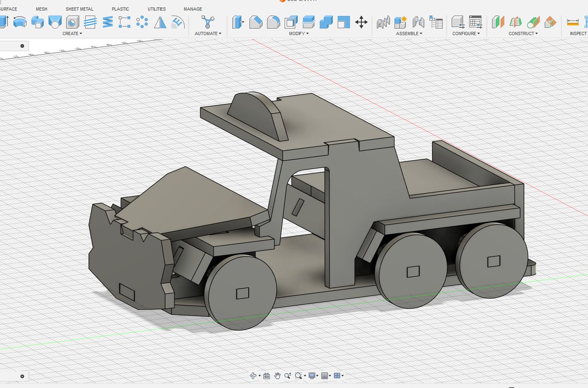Select the Coil spring tool icon
Image resolution: width=588 pixels, height=388 pixels.
click(x=107, y=22)
